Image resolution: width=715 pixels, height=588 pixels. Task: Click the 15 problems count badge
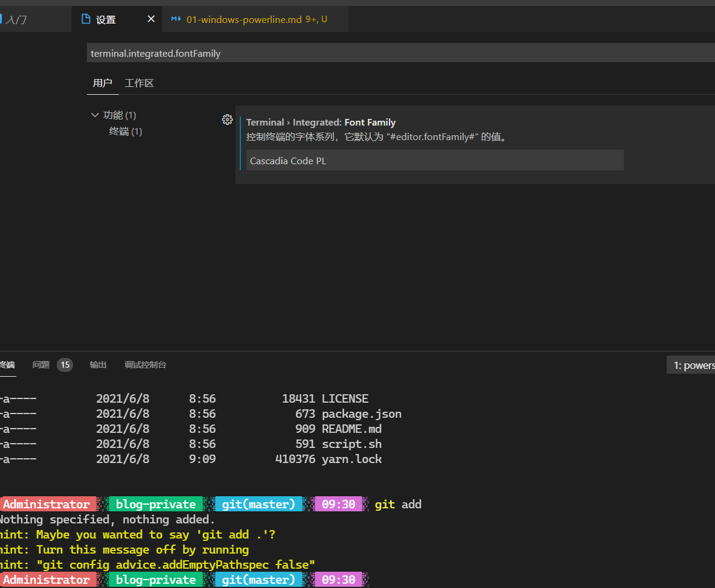[x=65, y=365]
